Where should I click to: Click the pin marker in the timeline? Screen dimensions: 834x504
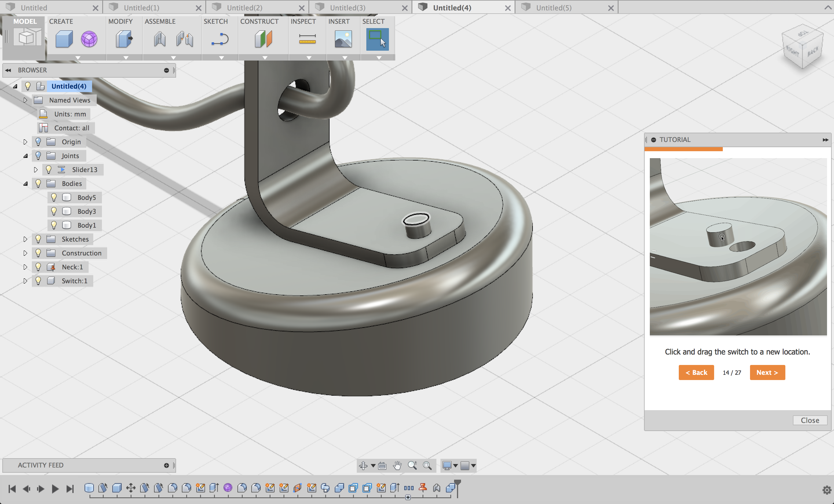click(422, 488)
